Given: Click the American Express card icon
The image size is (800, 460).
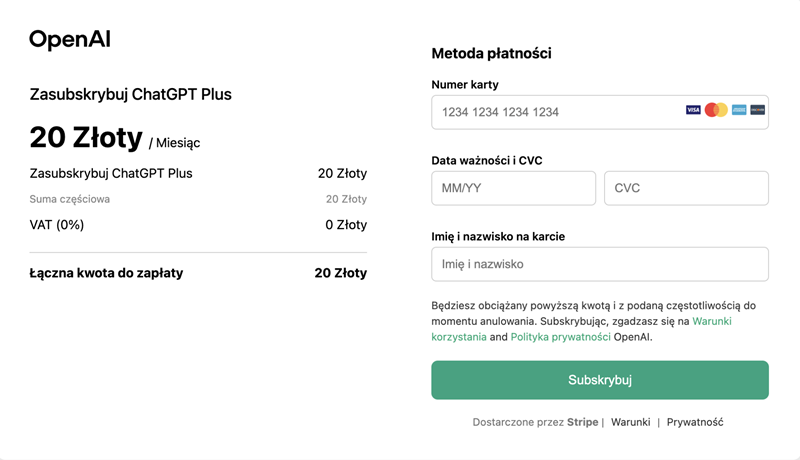Looking at the screenshot, I should [739, 110].
